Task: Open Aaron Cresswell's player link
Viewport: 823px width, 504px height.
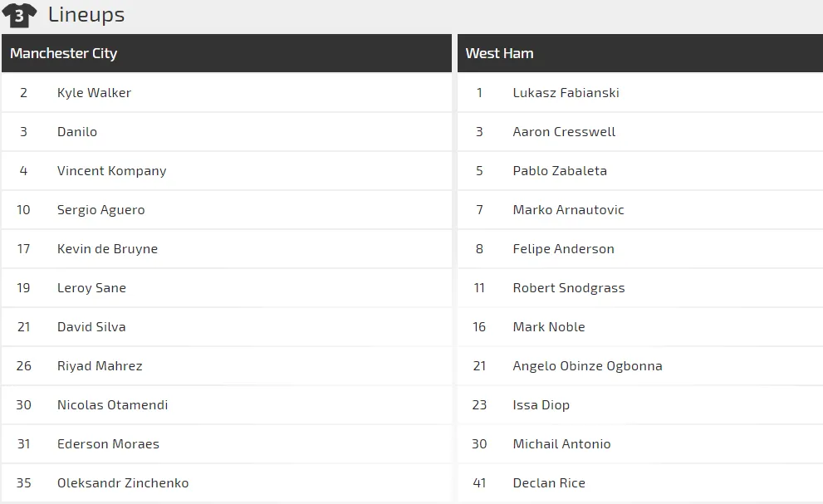Action: pyautogui.click(x=564, y=132)
